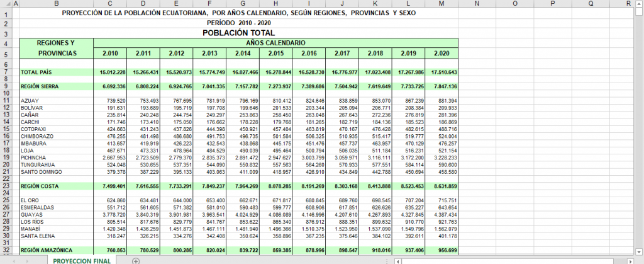Select row header 23
This screenshot has height=264, width=644.
(6, 187)
